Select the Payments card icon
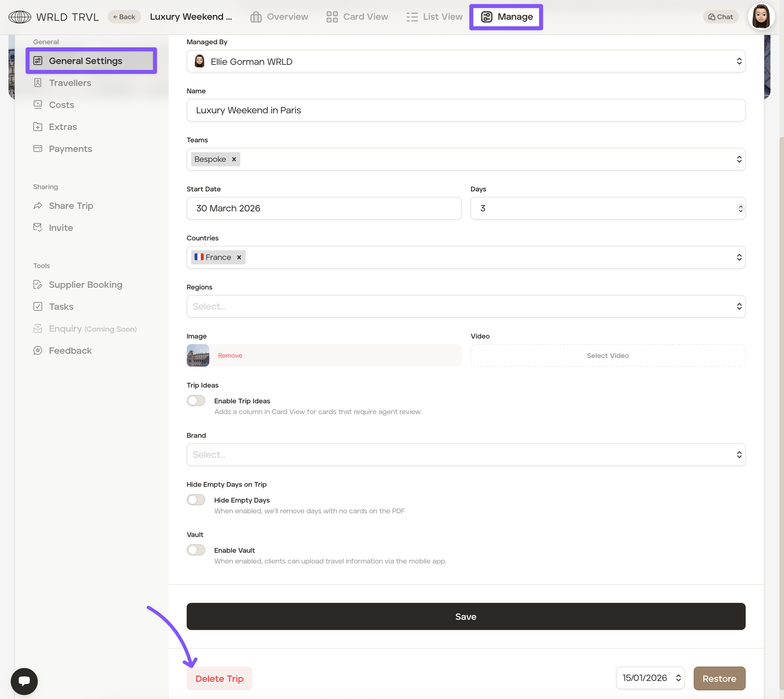784x699 pixels. pyautogui.click(x=38, y=149)
